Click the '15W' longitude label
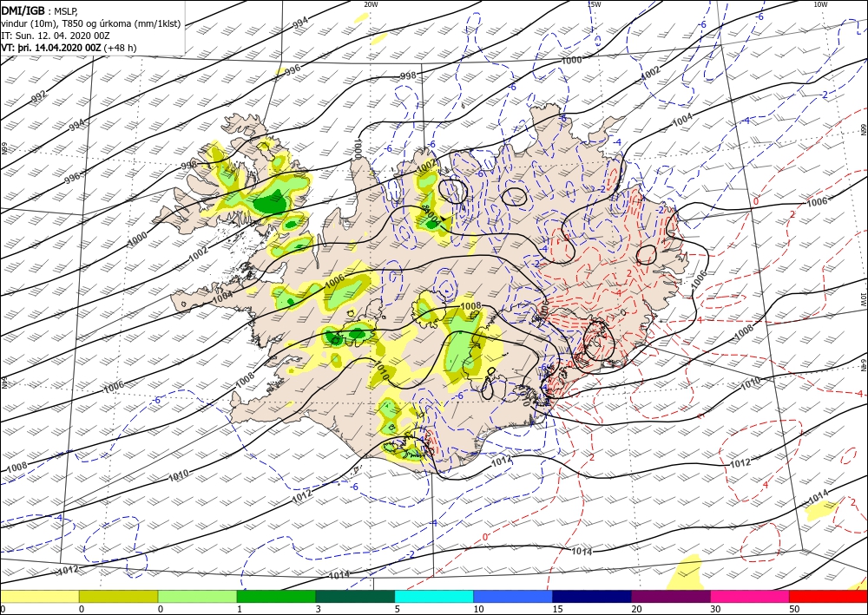Screen dimensions: 868x615 pyautogui.click(x=594, y=4)
